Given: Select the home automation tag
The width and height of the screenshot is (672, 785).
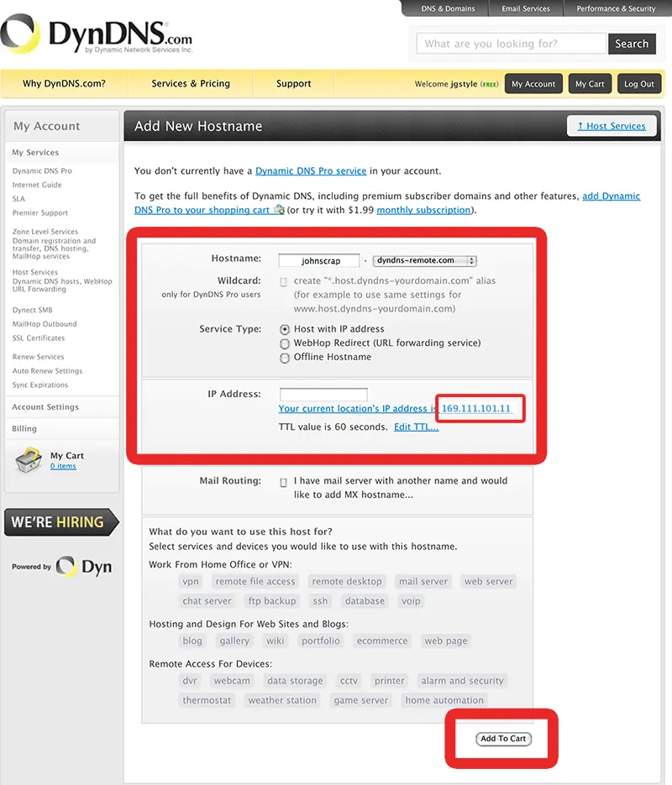Looking at the screenshot, I should pyautogui.click(x=444, y=700).
